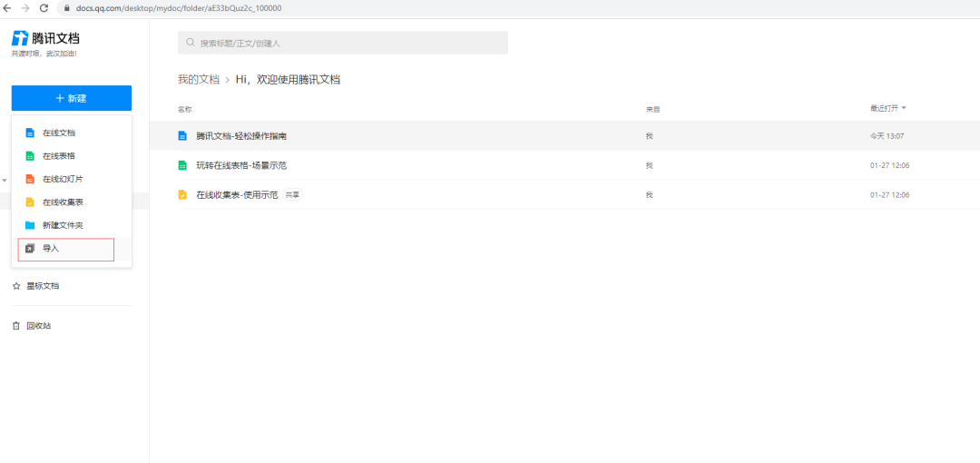980x463 pixels.
Task: Click the green 在线表格 spreadsheet icon
Action: coord(29,156)
